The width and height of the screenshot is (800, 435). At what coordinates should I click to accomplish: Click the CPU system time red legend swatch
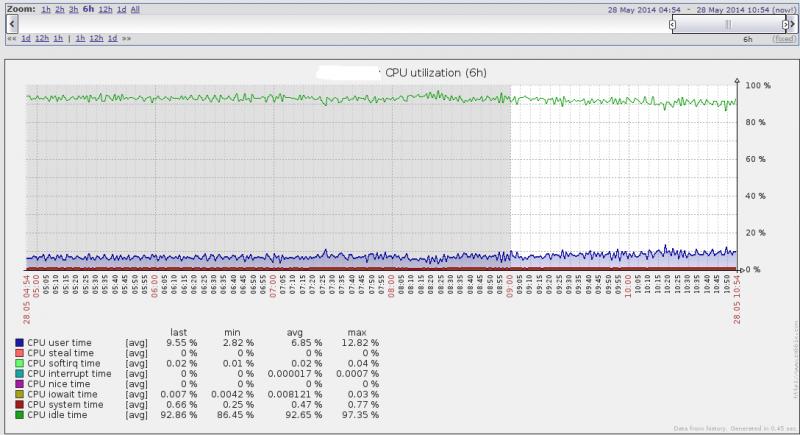point(19,404)
